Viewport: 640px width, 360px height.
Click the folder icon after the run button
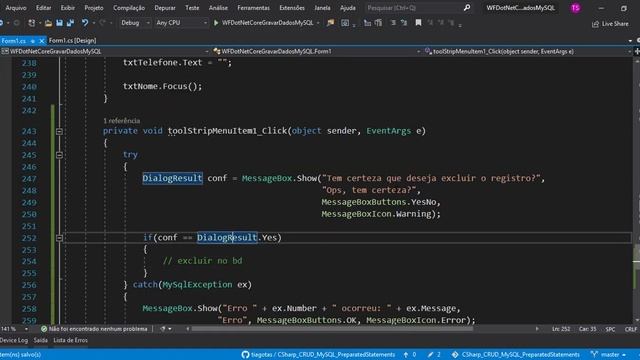[330, 23]
